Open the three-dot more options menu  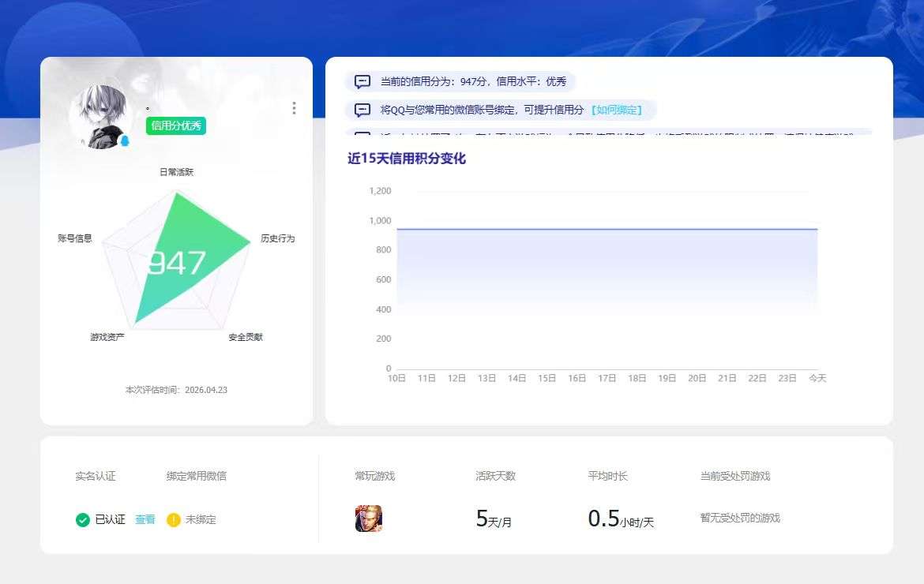click(294, 108)
